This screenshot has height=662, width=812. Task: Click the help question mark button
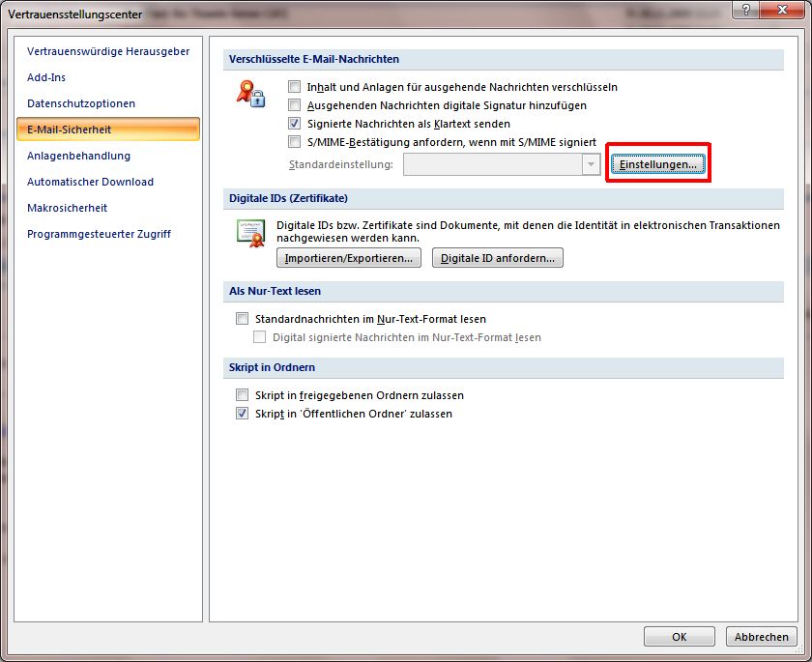click(x=743, y=11)
